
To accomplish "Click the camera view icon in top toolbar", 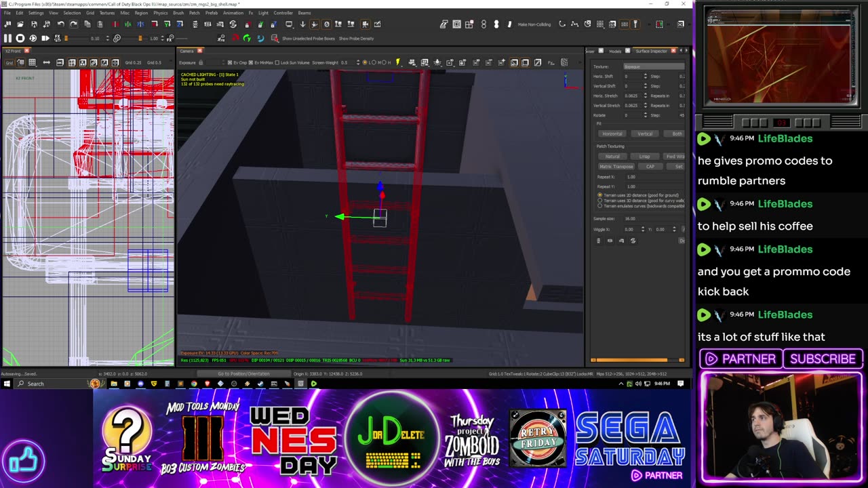I will click(x=365, y=24).
